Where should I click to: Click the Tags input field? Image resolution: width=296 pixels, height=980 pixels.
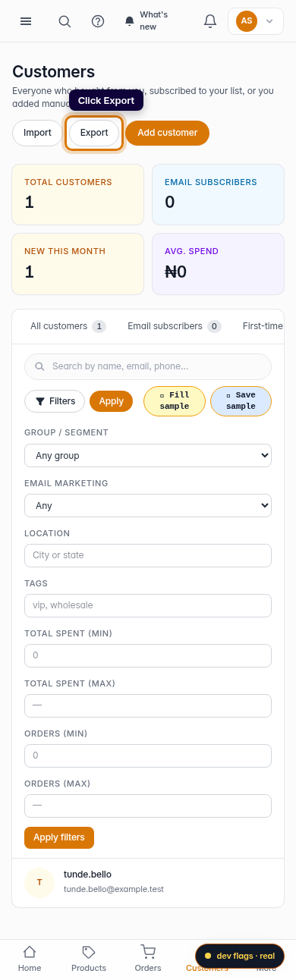(x=148, y=605)
